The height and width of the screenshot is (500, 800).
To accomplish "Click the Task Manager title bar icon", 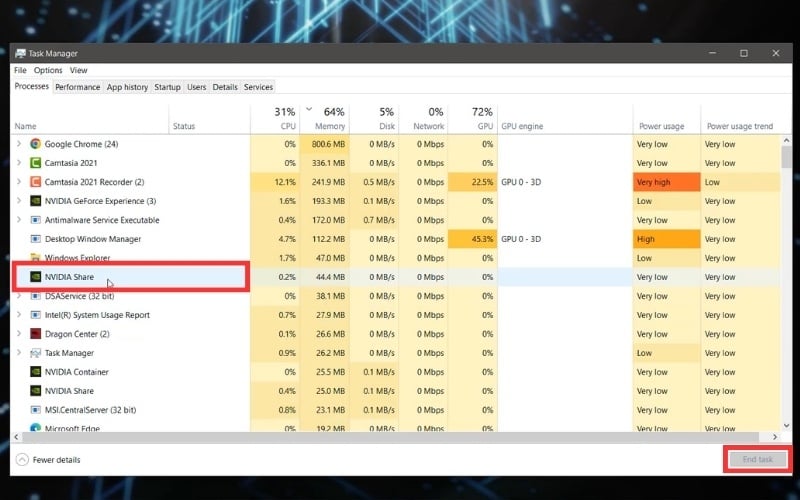I will (x=20, y=53).
